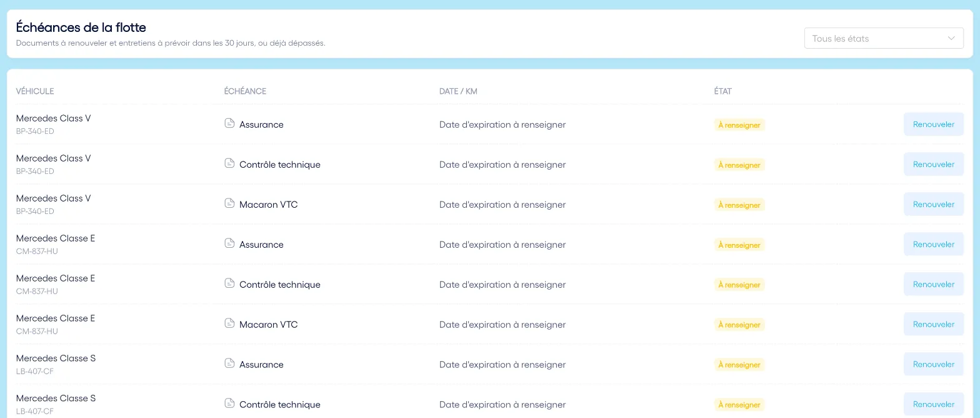Renew the Assurance for Mercedes Classe E
Viewport: 980px width, 418px height.
934,245
